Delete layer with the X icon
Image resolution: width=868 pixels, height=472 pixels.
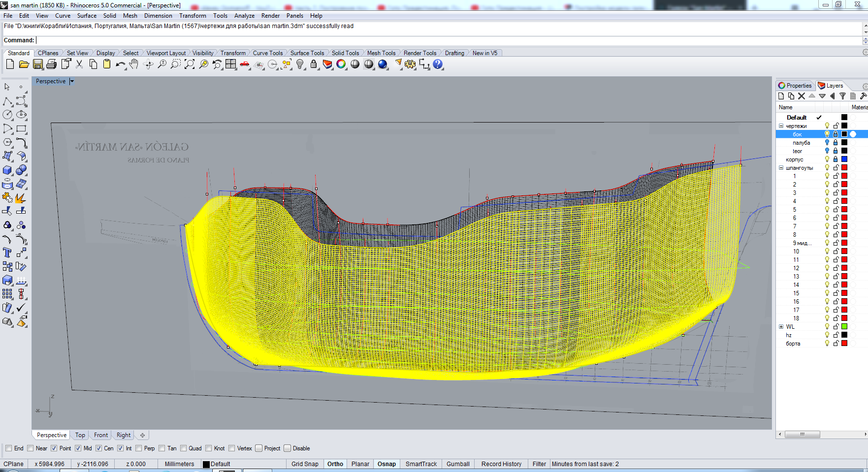pos(802,96)
